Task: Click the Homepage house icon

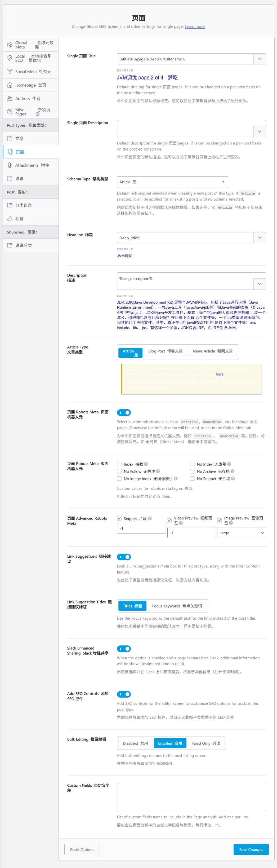Action: click(10, 85)
